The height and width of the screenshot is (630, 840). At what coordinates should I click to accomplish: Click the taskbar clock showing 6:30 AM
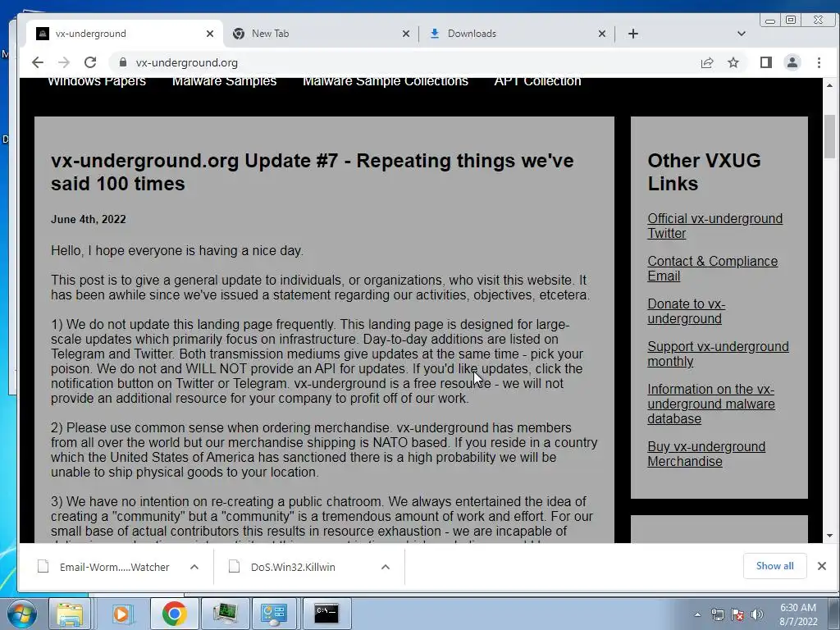click(x=797, y=614)
